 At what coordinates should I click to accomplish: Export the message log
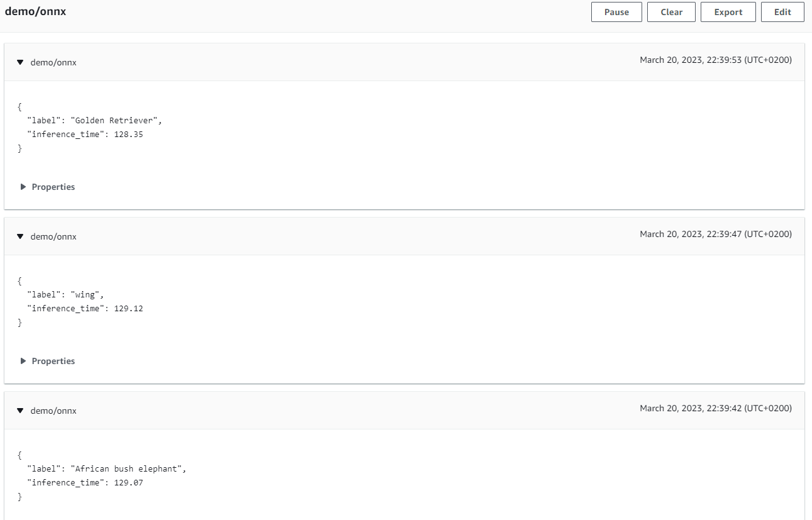coord(728,11)
